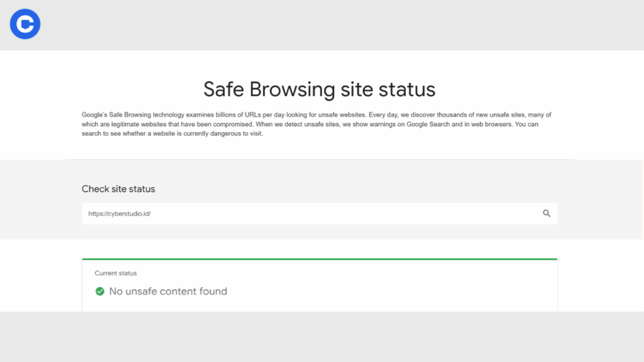Click the Check site status label
Viewport: 644px width, 362px height.
(x=118, y=189)
